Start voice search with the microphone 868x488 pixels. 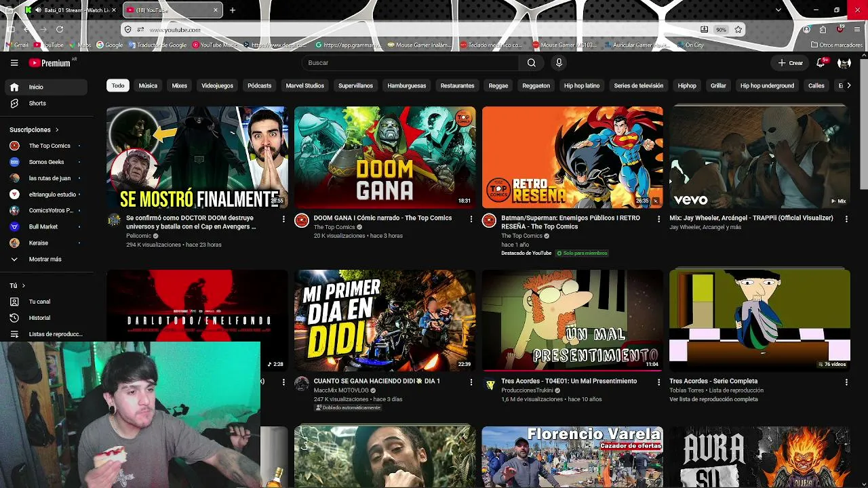point(559,63)
